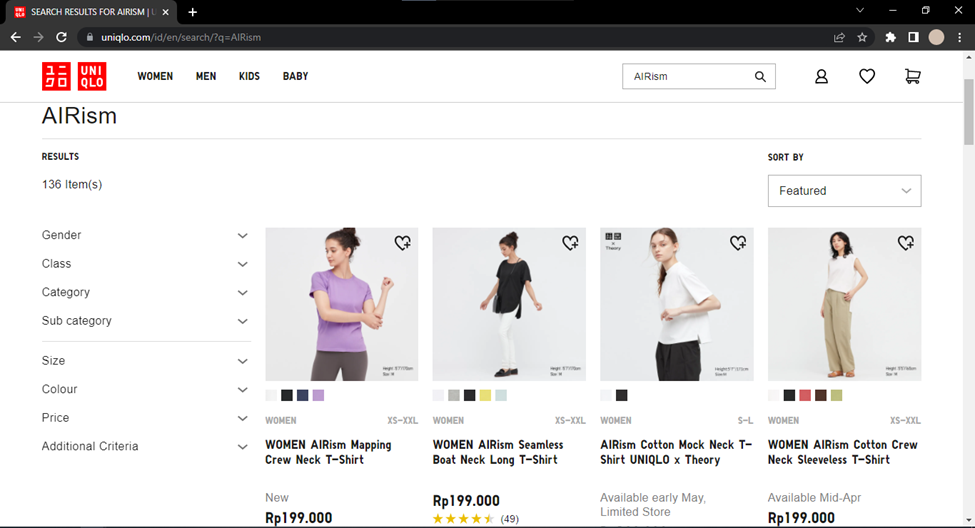The width and height of the screenshot is (975, 528).
Task: Open the Chrome three-dot menu
Action: 959,37
